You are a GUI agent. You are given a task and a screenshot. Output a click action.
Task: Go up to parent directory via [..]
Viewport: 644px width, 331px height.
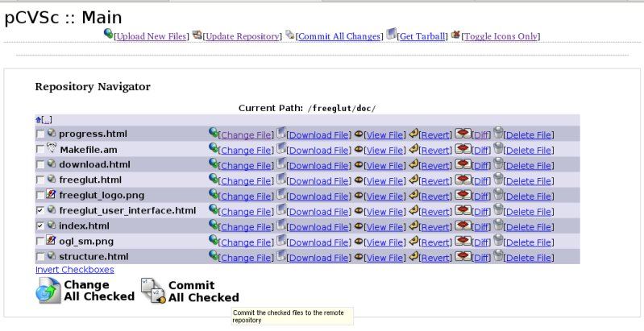click(x=46, y=119)
